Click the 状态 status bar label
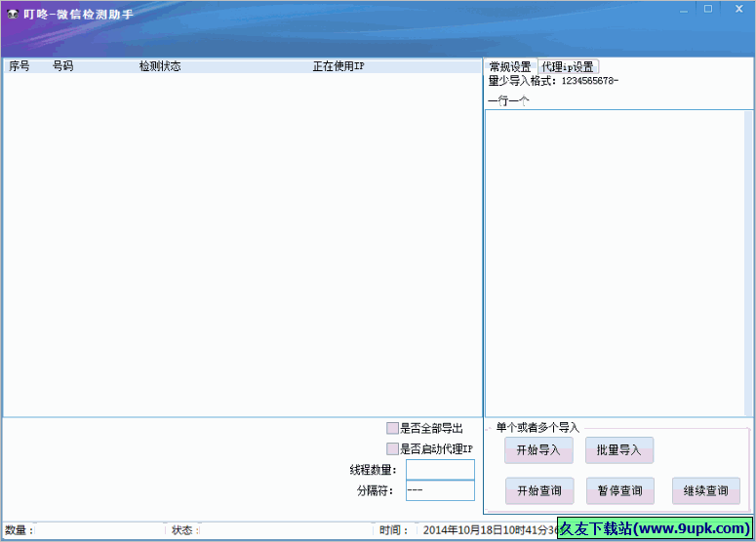 (185, 530)
